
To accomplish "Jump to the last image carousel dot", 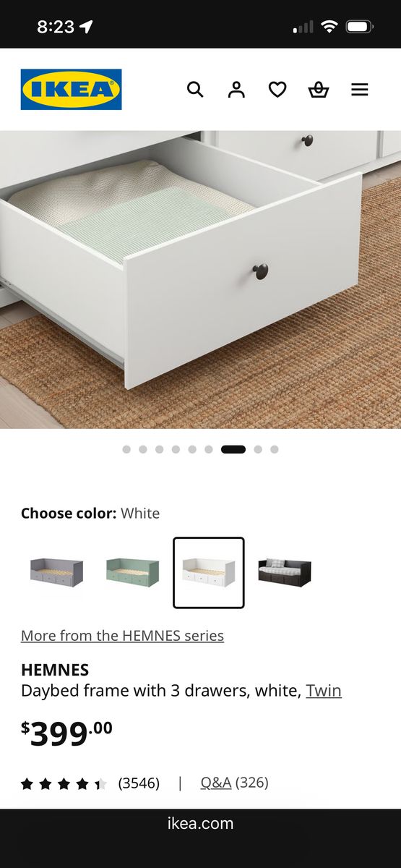I will pyautogui.click(x=275, y=449).
